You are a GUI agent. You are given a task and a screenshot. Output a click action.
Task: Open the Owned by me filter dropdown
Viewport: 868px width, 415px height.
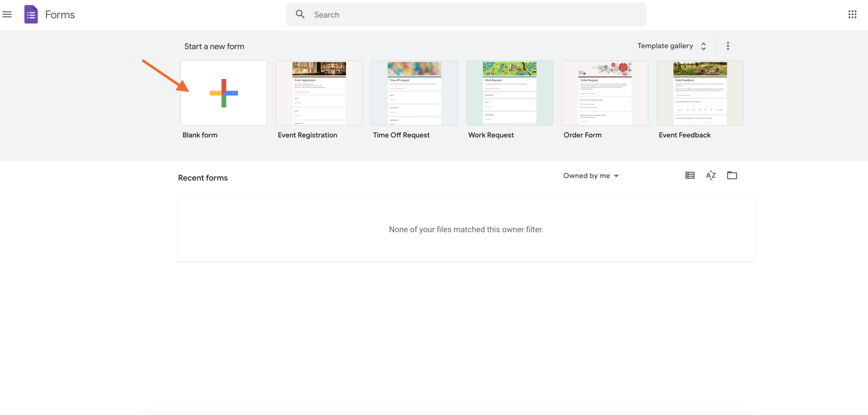click(591, 175)
